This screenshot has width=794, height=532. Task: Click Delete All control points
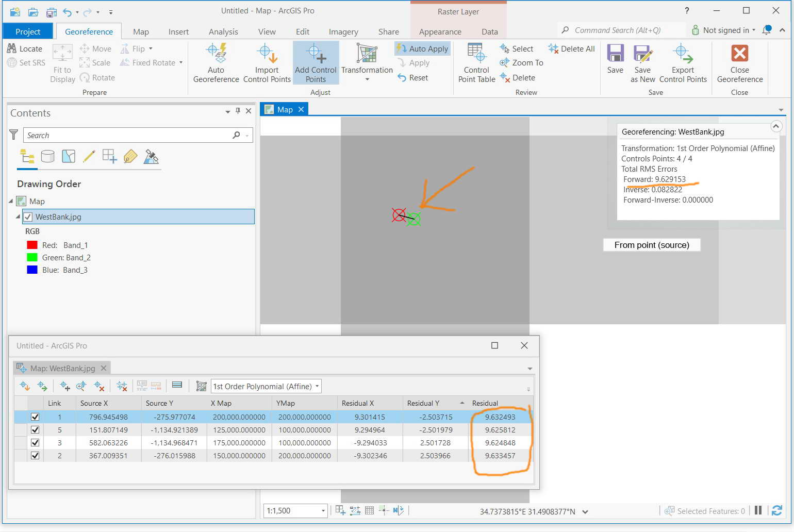572,48
